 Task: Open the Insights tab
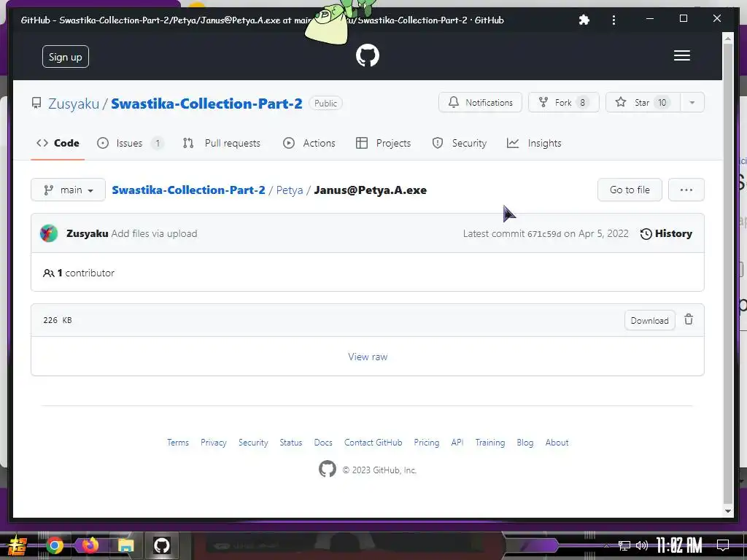click(x=534, y=143)
